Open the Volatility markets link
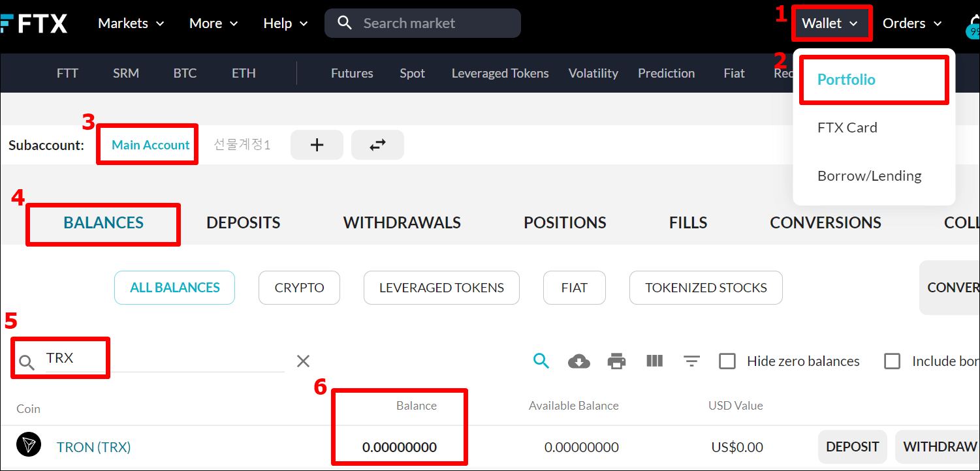 click(x=593, y=74)
